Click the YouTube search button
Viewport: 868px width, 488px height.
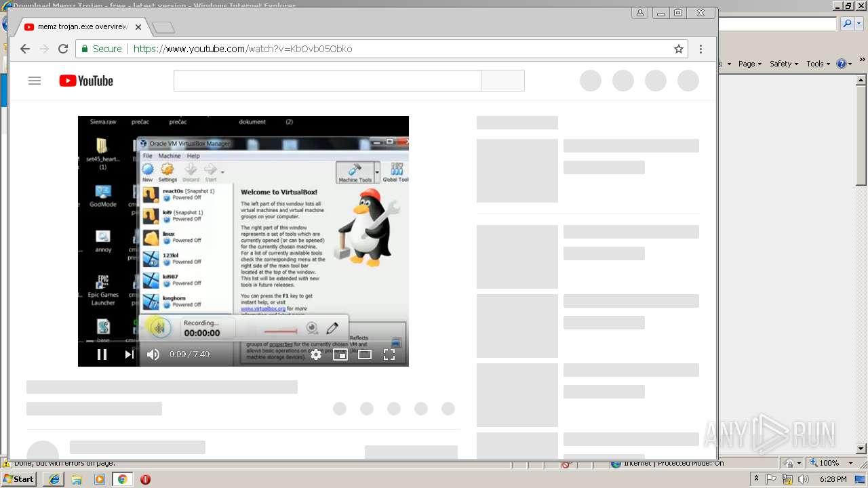point(502,81)
